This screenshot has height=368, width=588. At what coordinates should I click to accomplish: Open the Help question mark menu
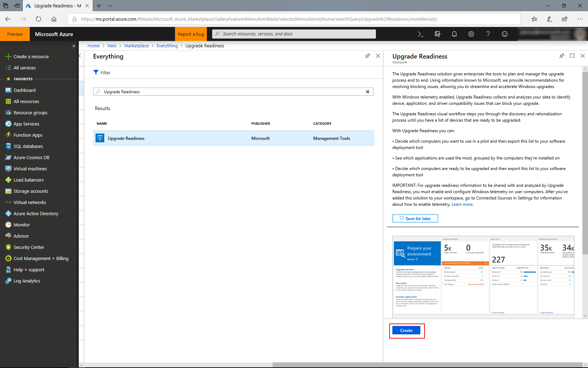(x=488, y=34)
